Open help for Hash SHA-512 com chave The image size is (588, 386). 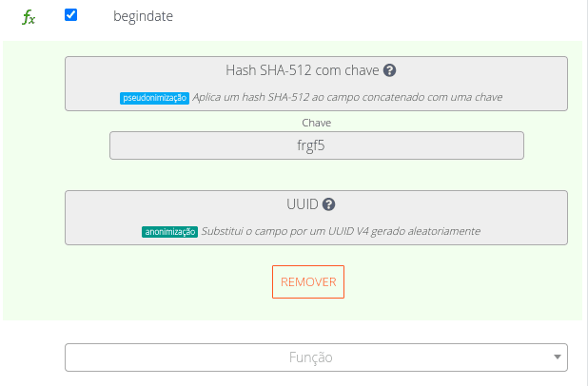[390, 70]
